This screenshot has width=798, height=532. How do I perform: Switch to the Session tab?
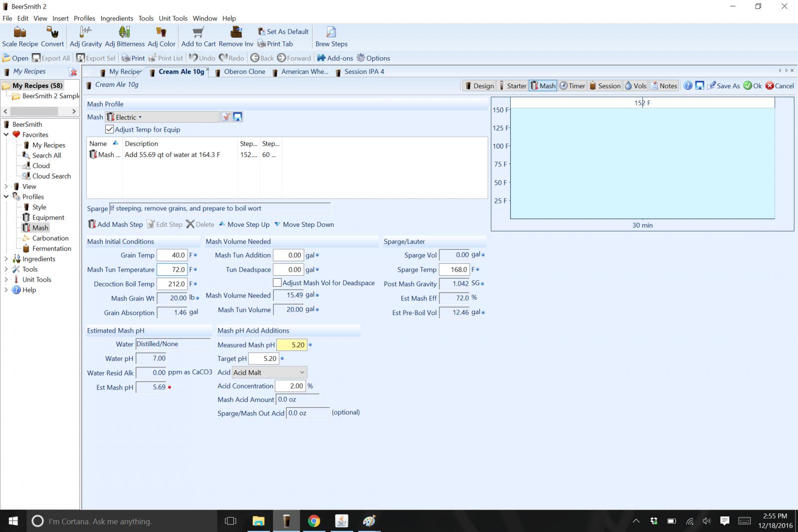605,86
